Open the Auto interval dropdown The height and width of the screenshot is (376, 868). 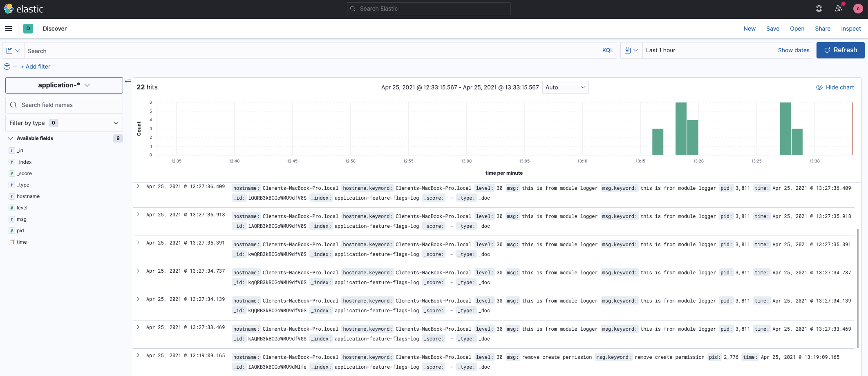[x=566, y=87]
